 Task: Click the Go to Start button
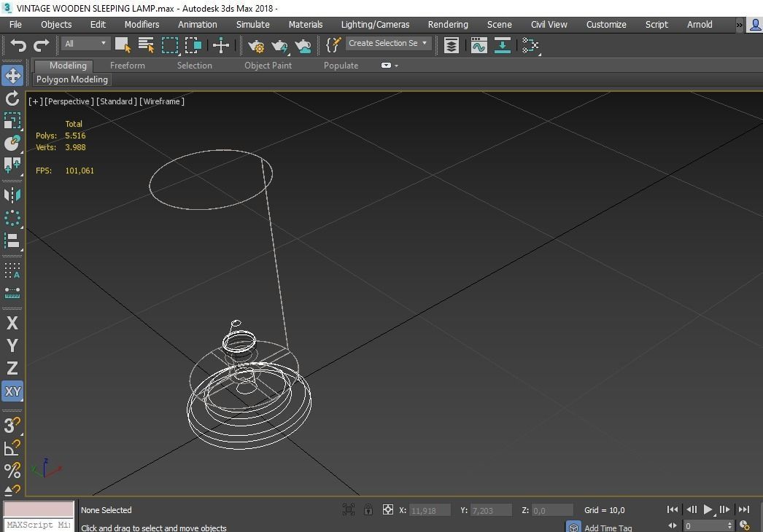tap(672, 509)
